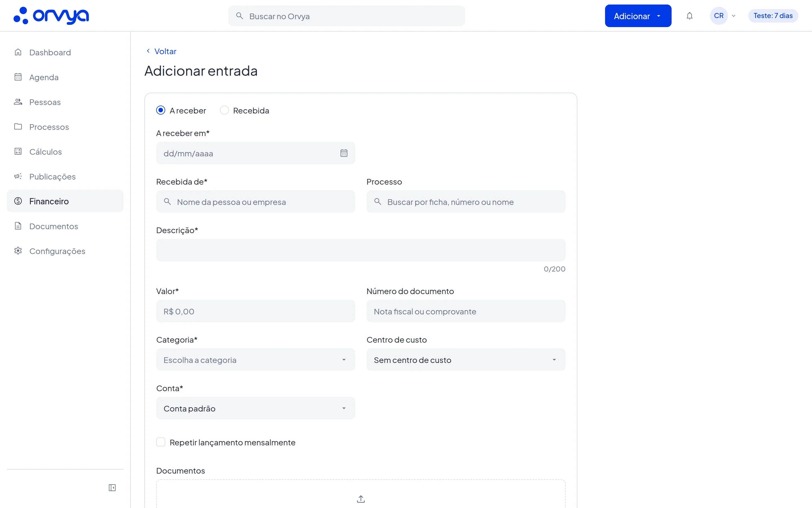Click the A receber em date field

pyautogui.click(x=256, y=153)
